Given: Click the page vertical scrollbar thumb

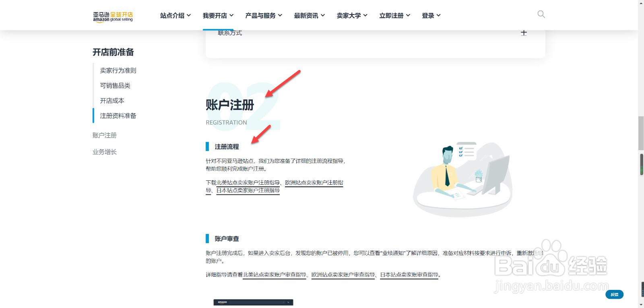Looking at the screenshot, I should [x=641, y=133].
